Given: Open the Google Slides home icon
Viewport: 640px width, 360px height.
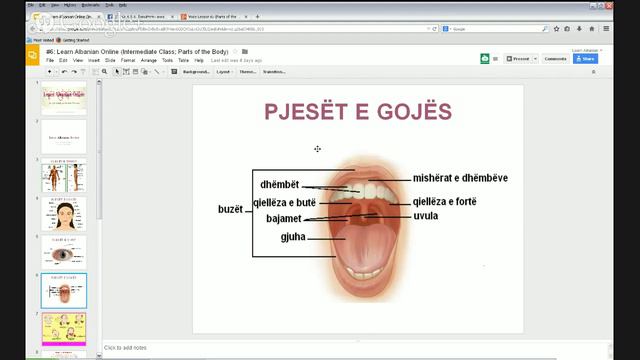Looking at the screenshot, I should (x=33, y=55).
